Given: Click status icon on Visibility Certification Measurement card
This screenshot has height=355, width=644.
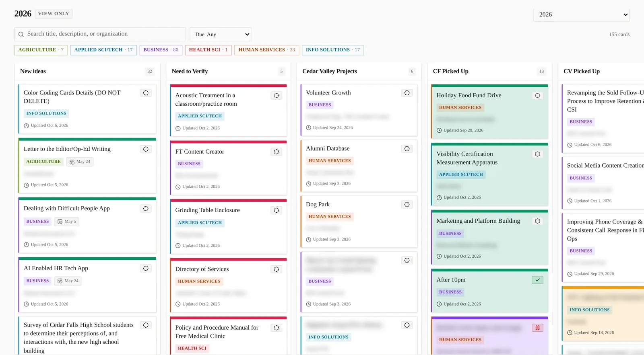Looking at the screenshot, I should pos(537,154).
